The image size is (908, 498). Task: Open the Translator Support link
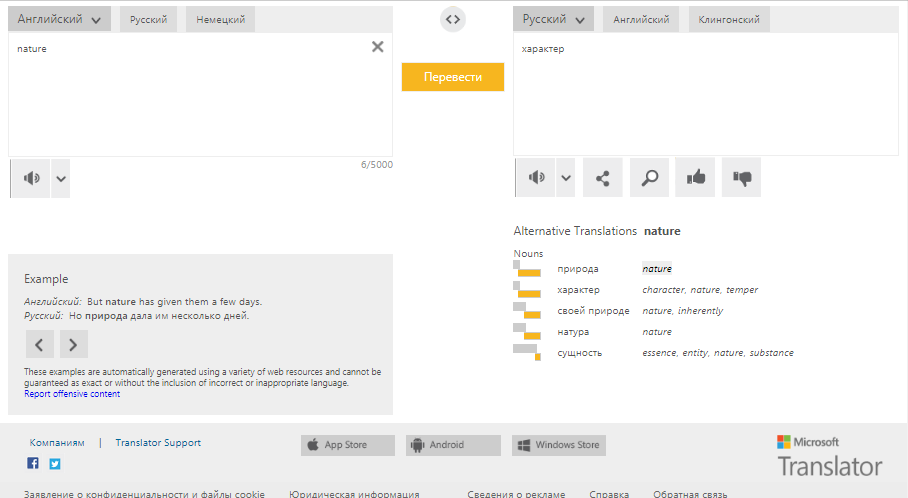click(x=158, y=442)
